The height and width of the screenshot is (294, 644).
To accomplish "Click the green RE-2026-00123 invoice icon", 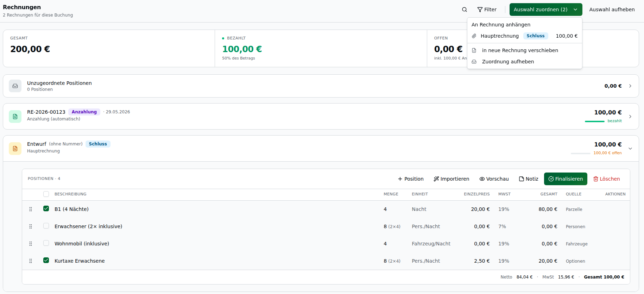I will pos(15,117).
